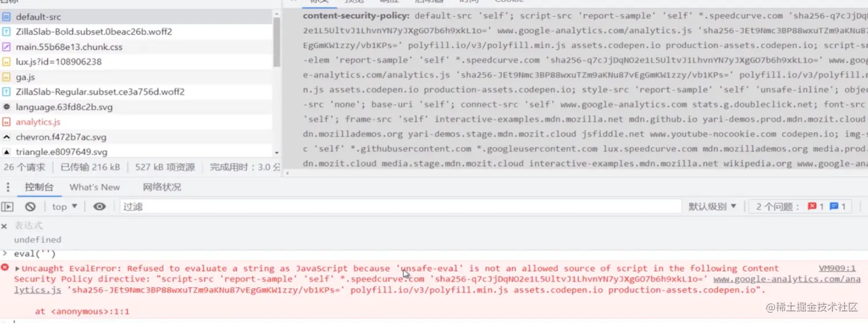Select the ga.js request row

tap(137, 77)
